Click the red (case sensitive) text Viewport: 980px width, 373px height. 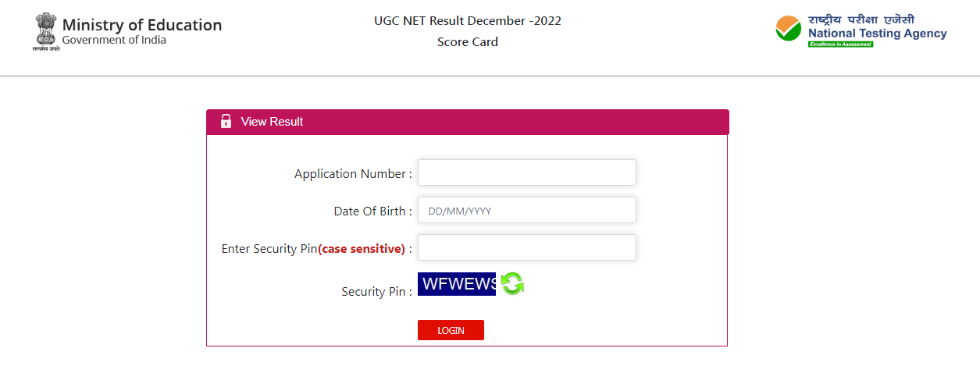(362, 249)
